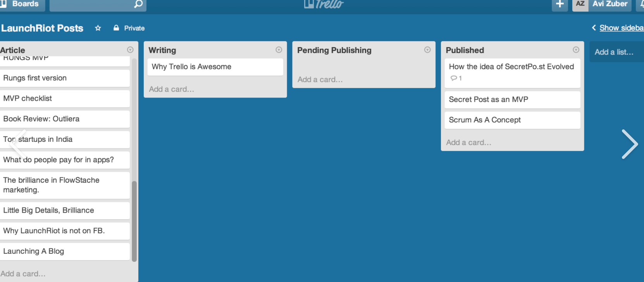Open Article list actions menu
The width and height of the screenshot is (644, 282).
tap(130, 50)
